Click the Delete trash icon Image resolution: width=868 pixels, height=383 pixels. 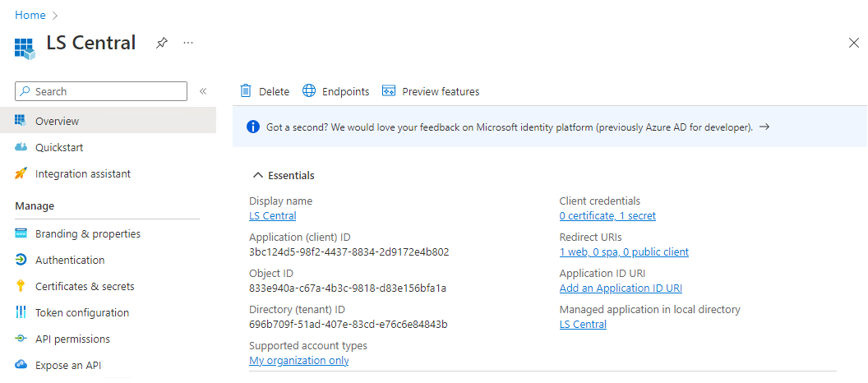[x=245, y=91]
